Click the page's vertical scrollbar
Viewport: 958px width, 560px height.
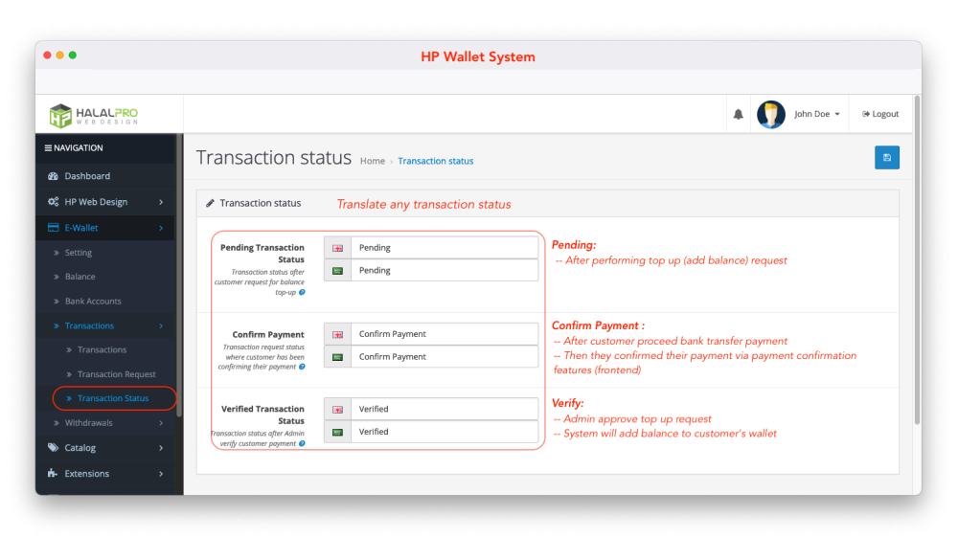pos(917,258)
